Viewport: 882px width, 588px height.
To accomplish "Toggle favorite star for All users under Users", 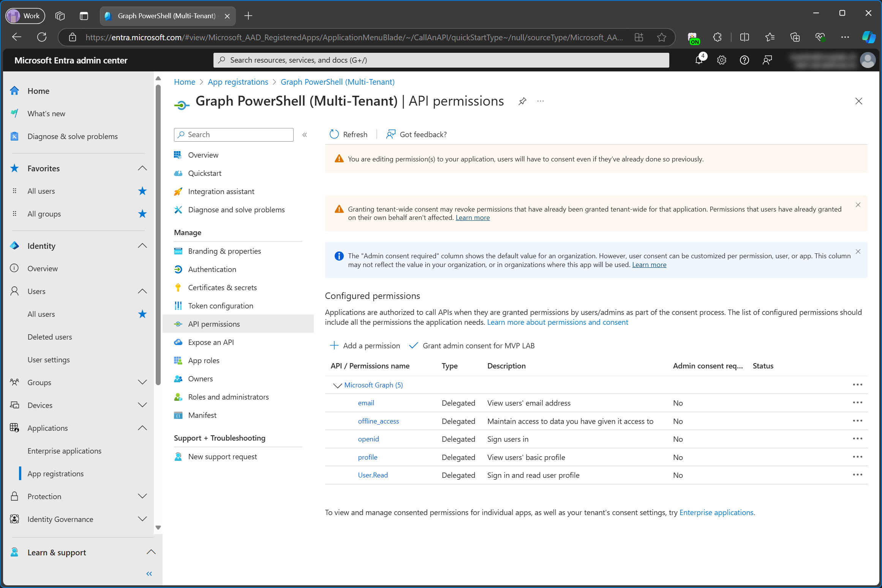I will click(142, 314).
